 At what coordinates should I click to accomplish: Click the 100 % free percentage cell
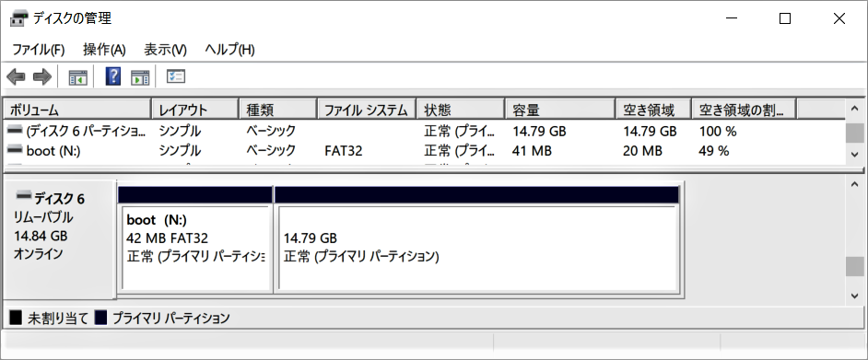[x=718, y=132]
